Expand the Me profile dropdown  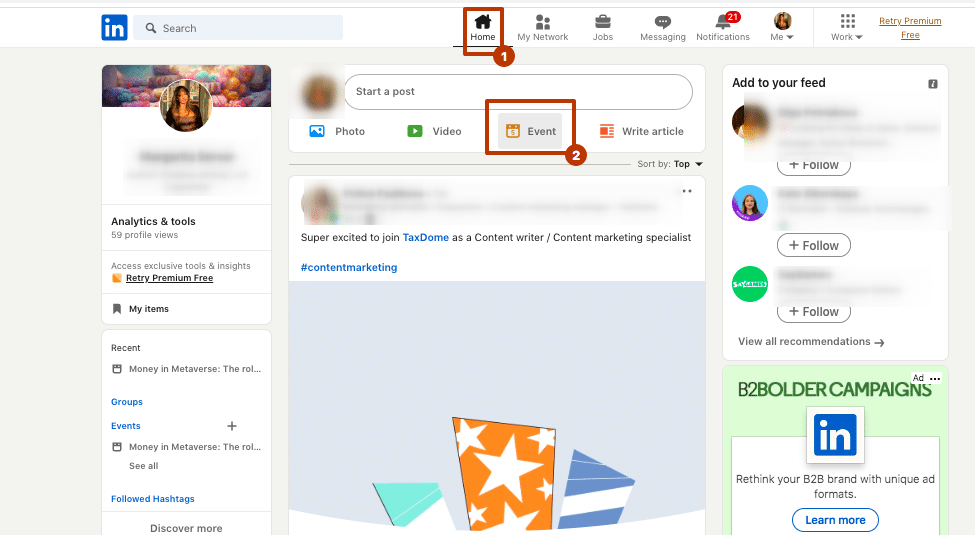tap(782, 29)
